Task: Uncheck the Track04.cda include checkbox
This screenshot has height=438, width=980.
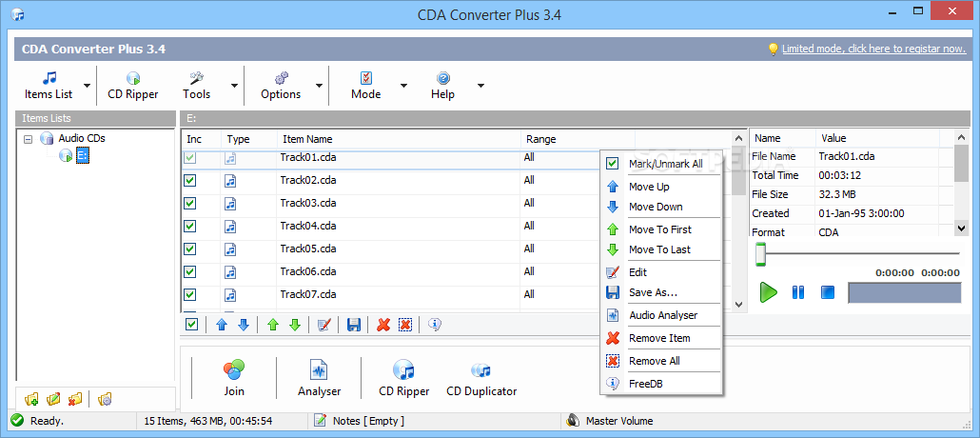Action: click(x=190, y=226)
